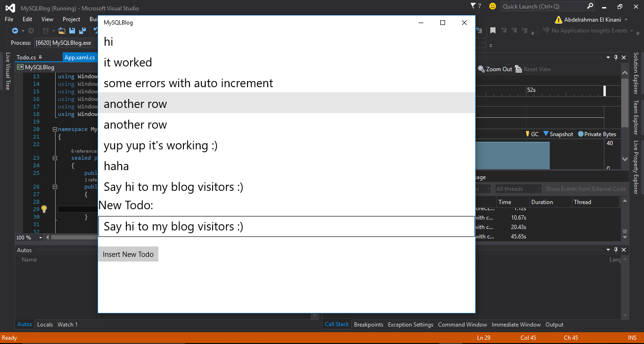This screenshot has width=644, height=344.
Task: Open the Edit menu
Action: pyautogui.click(x=27, y=19)
